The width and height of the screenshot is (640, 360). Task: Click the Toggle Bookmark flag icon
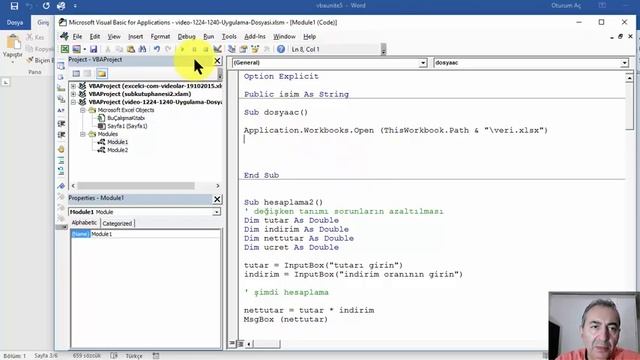point(61,186)
